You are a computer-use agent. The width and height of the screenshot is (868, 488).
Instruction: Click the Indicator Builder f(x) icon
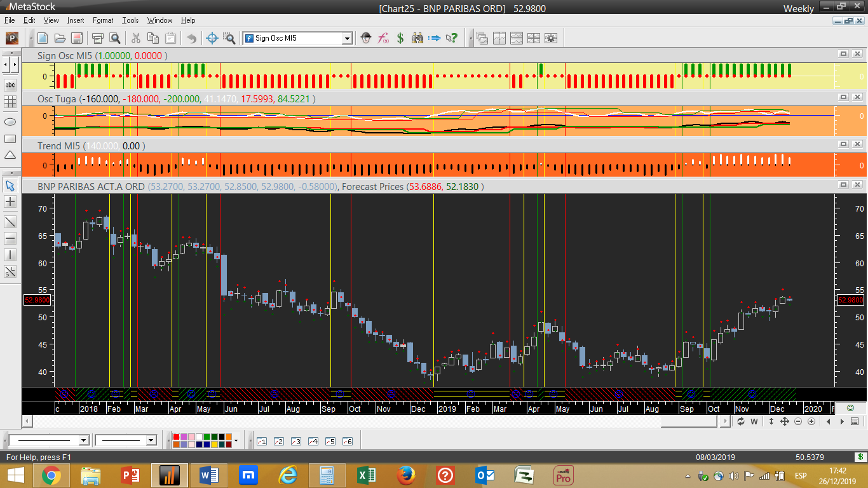click(383, 38)
